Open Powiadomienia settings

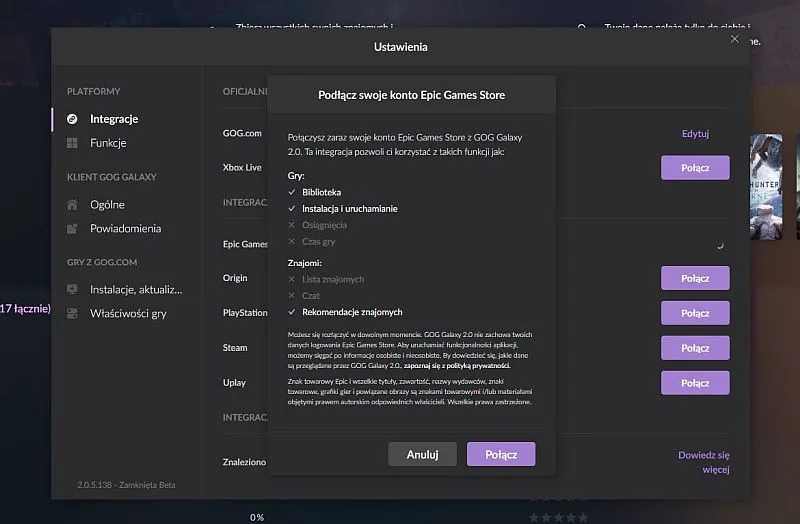(128, 229)
